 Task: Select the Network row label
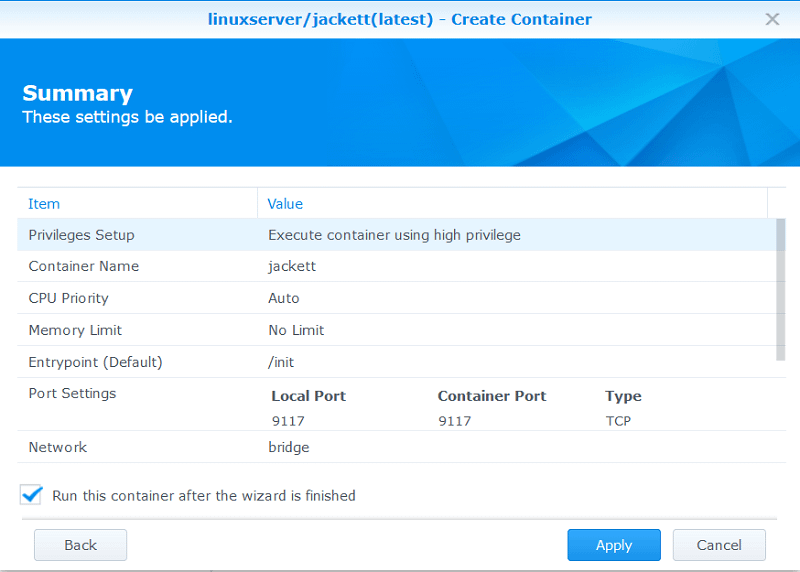click(58, 447)
